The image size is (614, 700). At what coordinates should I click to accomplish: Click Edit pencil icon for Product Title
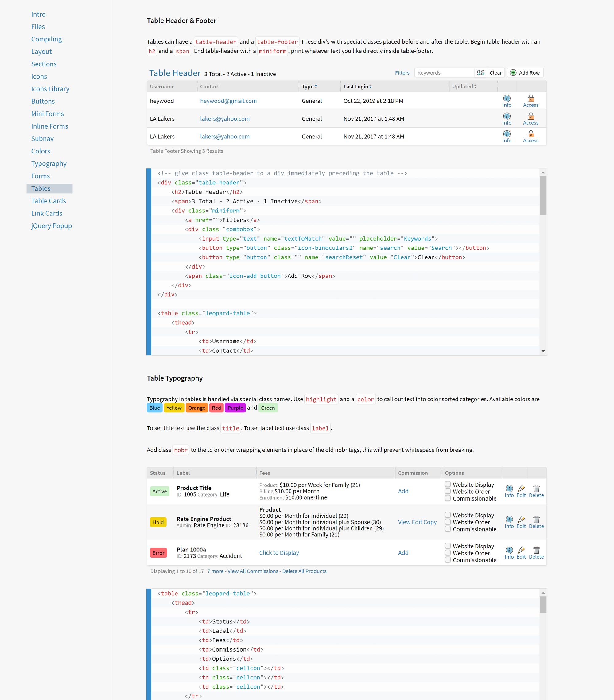click(521, 489)
